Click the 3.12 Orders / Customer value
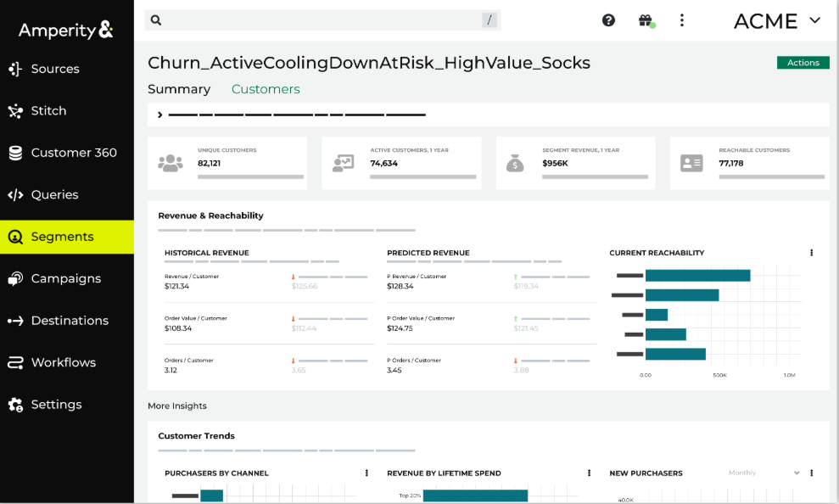 pos(171,370)
